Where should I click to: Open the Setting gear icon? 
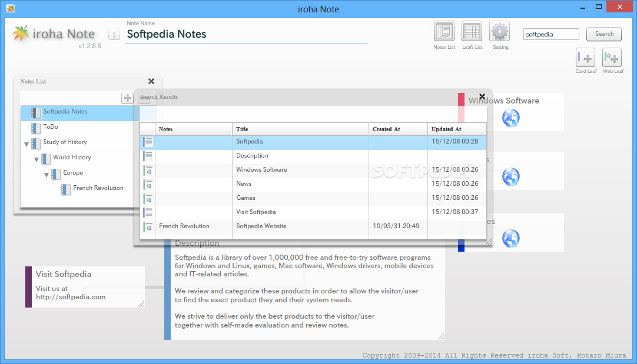point(500,31)
